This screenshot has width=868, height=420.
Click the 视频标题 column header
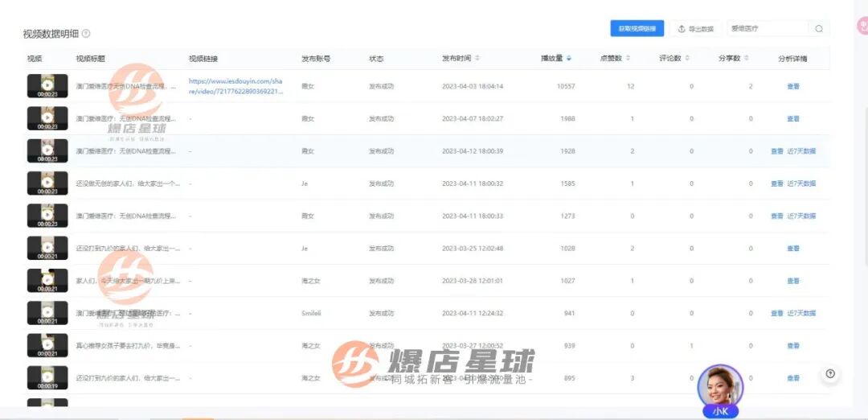click(90, 58)
